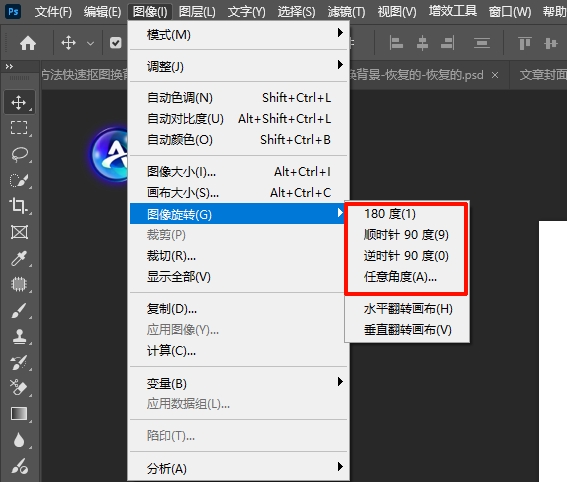
Task: Open the 增效工具 menu
Action: (x=452, y=11)
